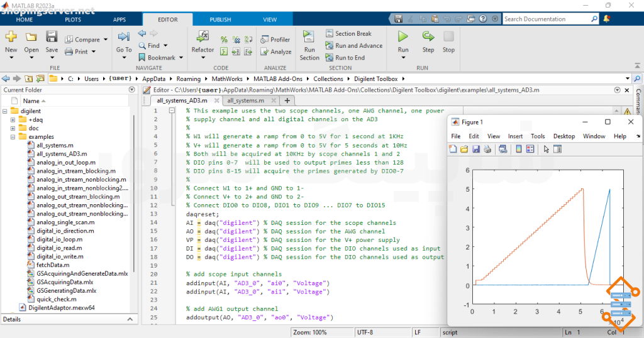Click the Run Section icon
This screenshot has height=338, width=644.
point(309,36)
